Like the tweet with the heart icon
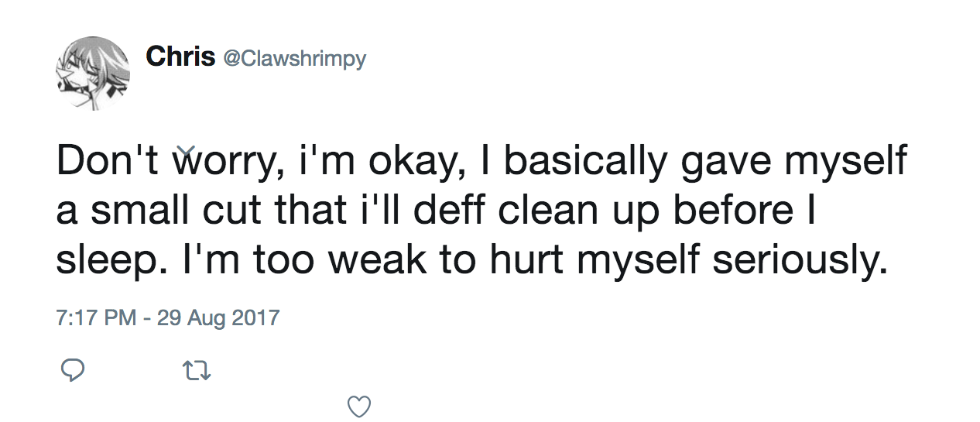980x422 pixels. pyautogui.click(x=359, y=406)
